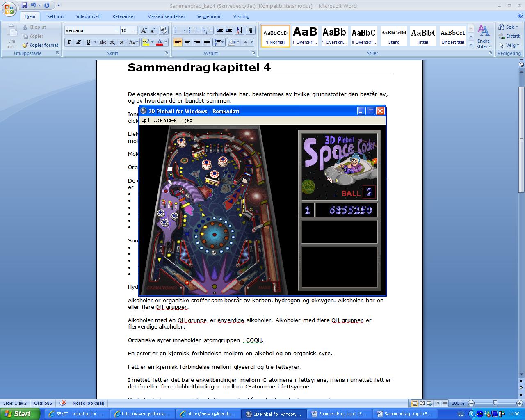The image size is (525, 420).
Task: Open the Sett inn ribbon tab
Action: 55,16
